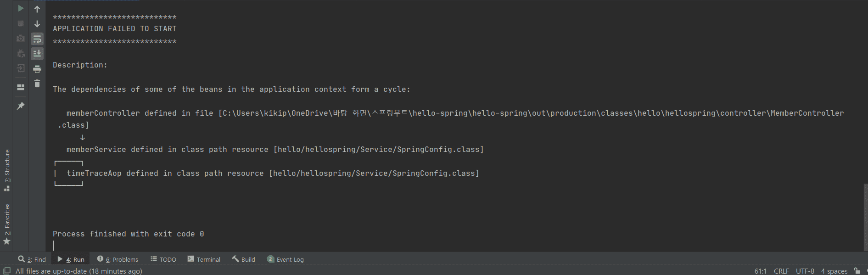The width and height of the screenshot is (868, 275).
Task: Click the Up stack trace arrow
Action: coord(37,9)
